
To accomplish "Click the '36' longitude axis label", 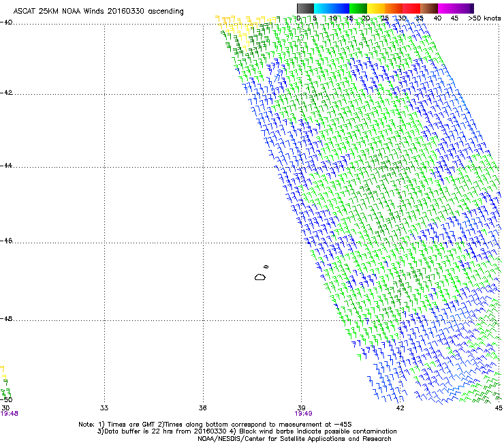I will (x=202, y=408).
